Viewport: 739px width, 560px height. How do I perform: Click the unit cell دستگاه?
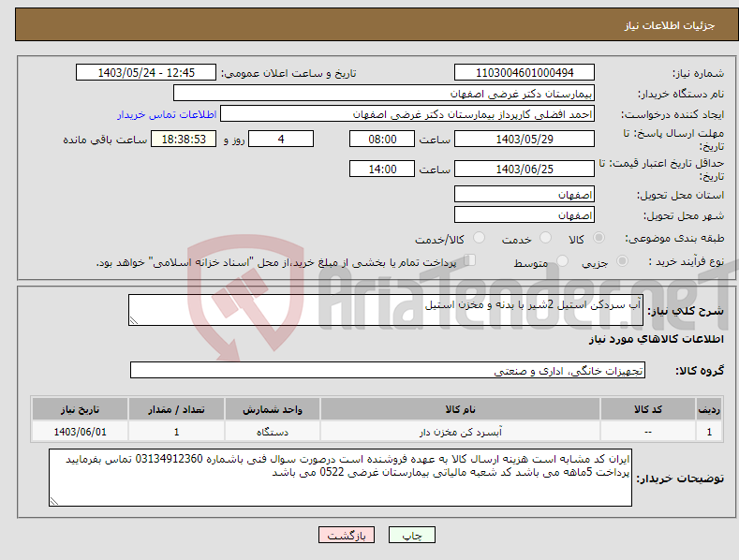273,432
